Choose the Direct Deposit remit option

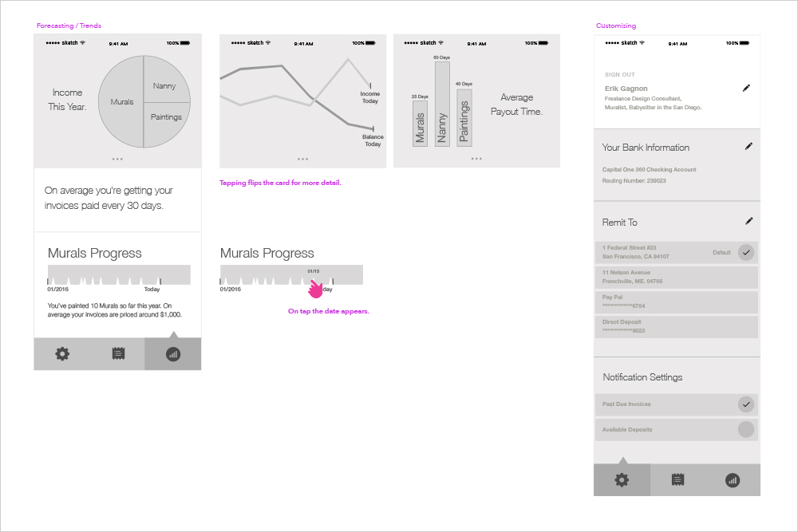[677, 326]
